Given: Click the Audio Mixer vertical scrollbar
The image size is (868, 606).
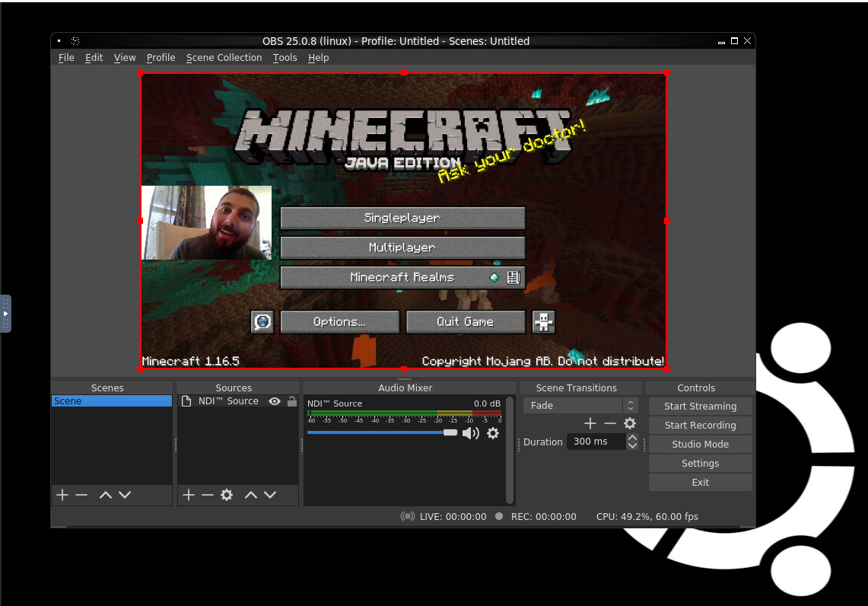Looking at the screenshot, I should pos(510,449).
